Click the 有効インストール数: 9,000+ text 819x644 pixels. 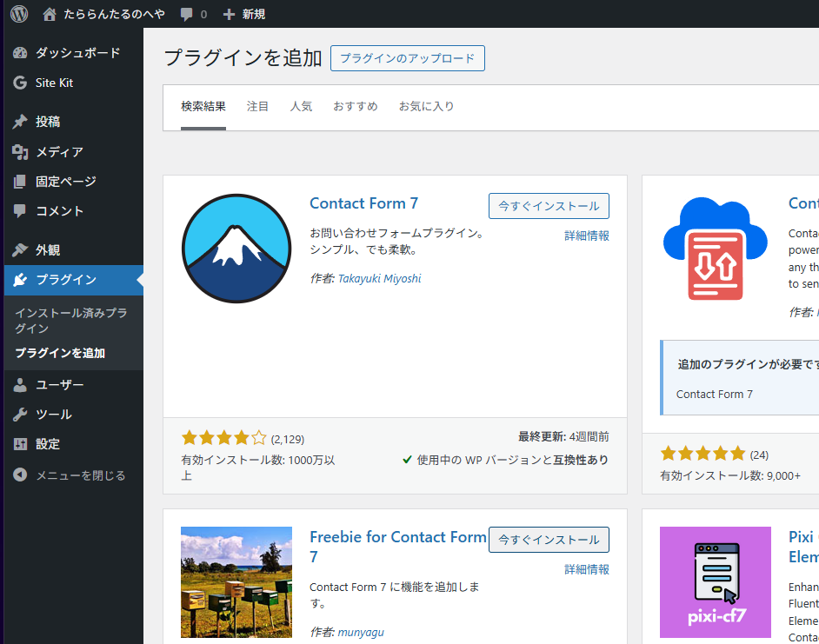(x=730, y=475)
